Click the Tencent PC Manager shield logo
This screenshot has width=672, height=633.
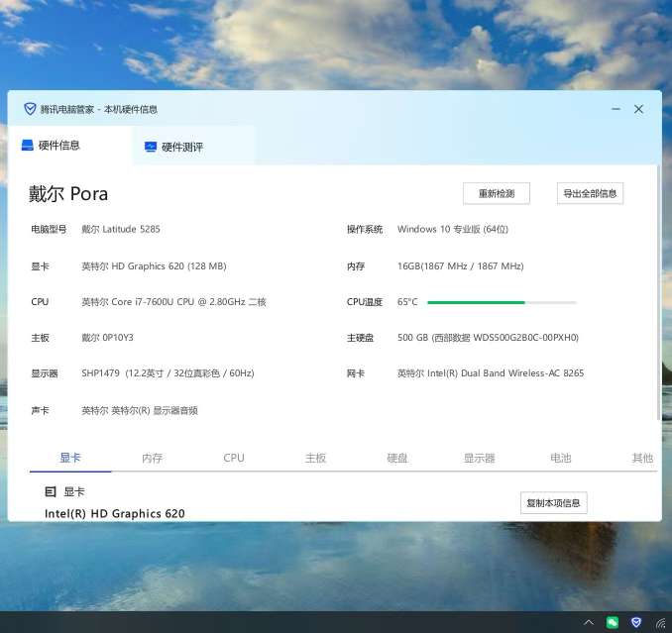point(30,109)
